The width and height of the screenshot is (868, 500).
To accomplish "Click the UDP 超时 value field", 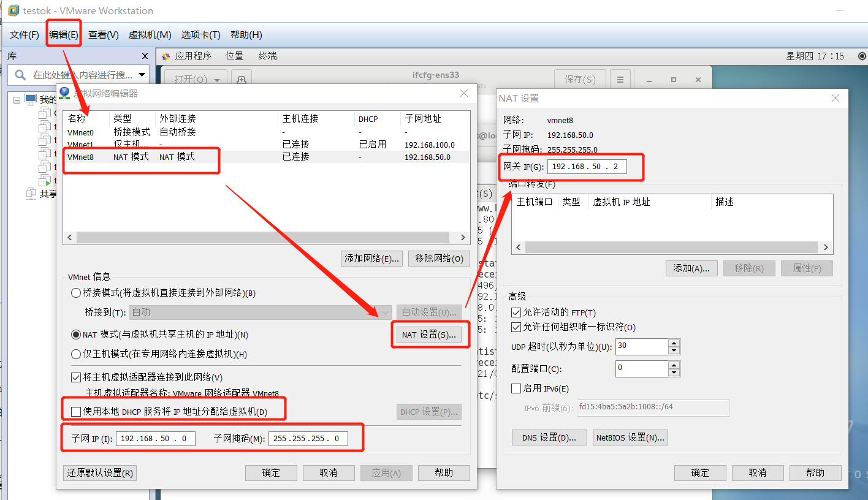I will (x=642, y=347).
